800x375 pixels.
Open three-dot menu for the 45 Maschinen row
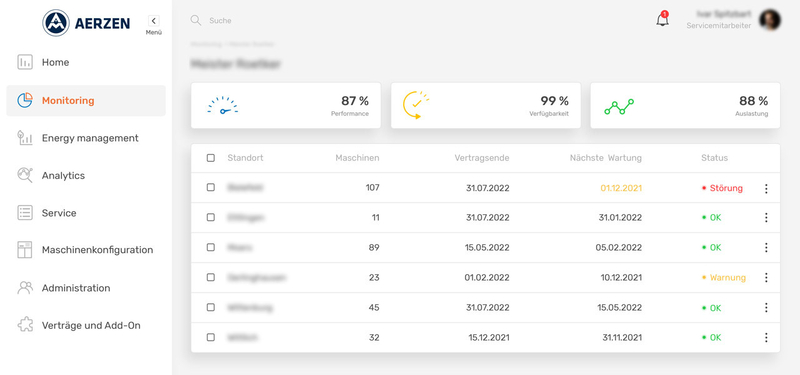(766, 308)
